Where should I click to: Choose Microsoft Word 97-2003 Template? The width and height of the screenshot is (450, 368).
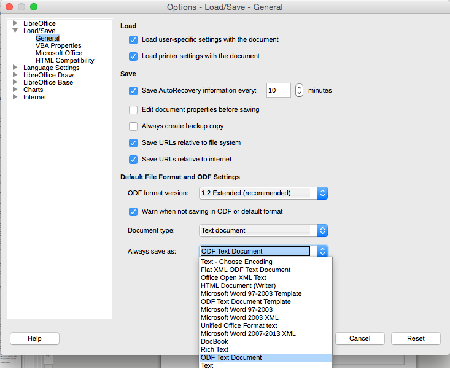tap(266, 293)
